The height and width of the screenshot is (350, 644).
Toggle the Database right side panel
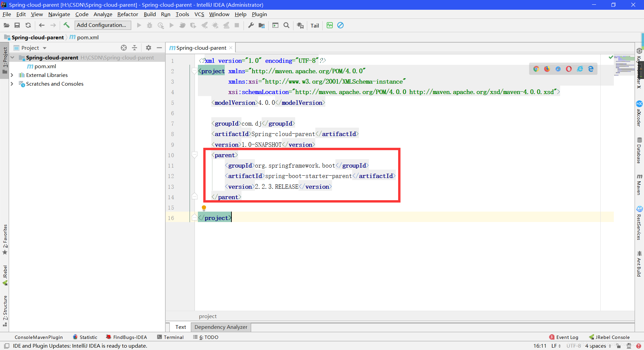tap(639, 150)
